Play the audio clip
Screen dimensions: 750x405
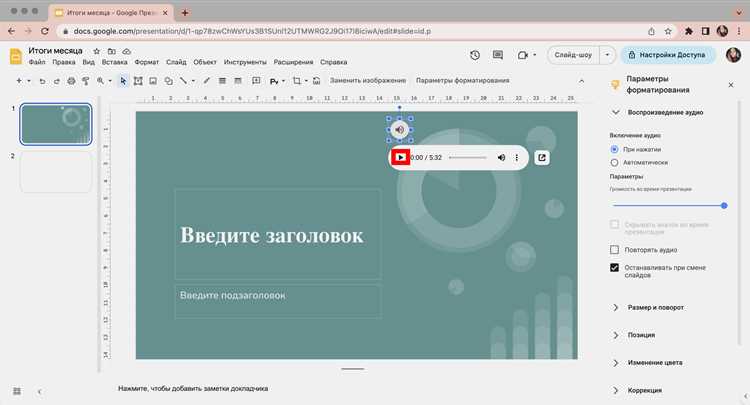point(400,157)
